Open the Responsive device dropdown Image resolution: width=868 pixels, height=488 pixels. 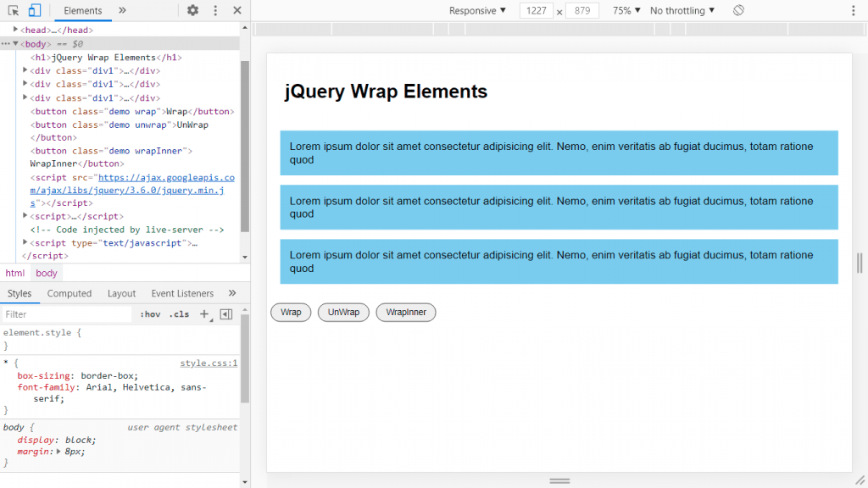[x=475, y=10]
